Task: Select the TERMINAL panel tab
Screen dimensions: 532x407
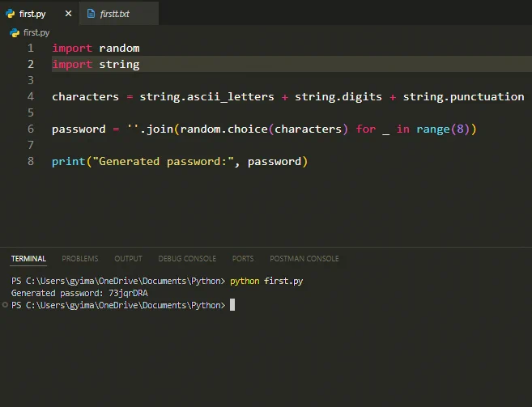Action: click(28, 258)
